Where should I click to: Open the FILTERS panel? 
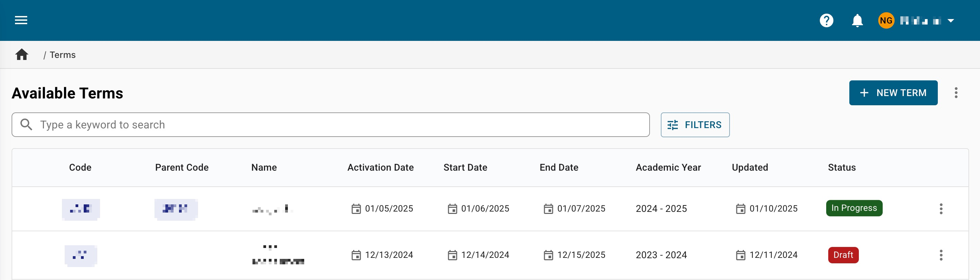[x=695, y=125]
